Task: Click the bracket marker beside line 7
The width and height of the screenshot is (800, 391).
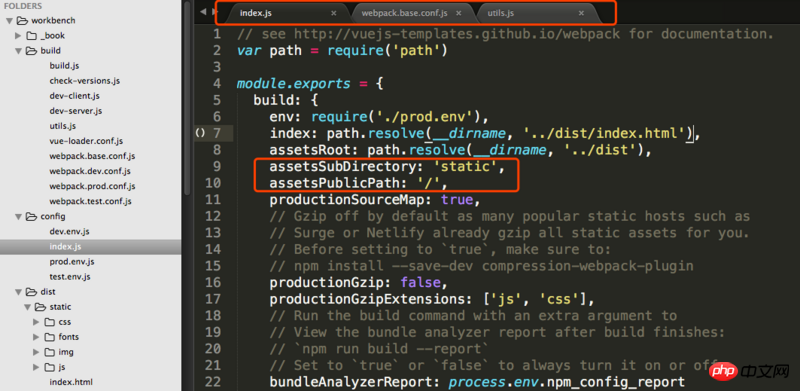Action: [200, 133]
